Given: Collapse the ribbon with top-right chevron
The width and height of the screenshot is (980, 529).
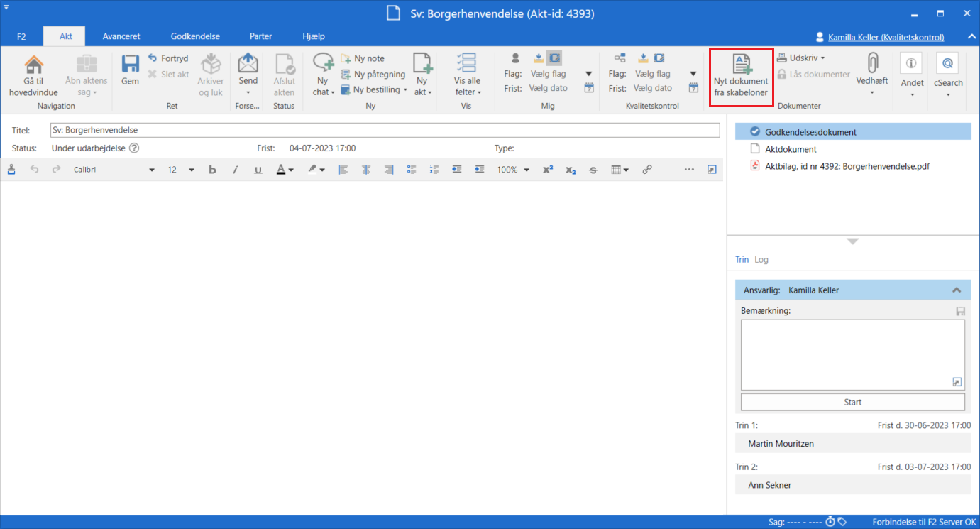Looking at the screenshot, I should pyautogui.click(x=971, y=37).
